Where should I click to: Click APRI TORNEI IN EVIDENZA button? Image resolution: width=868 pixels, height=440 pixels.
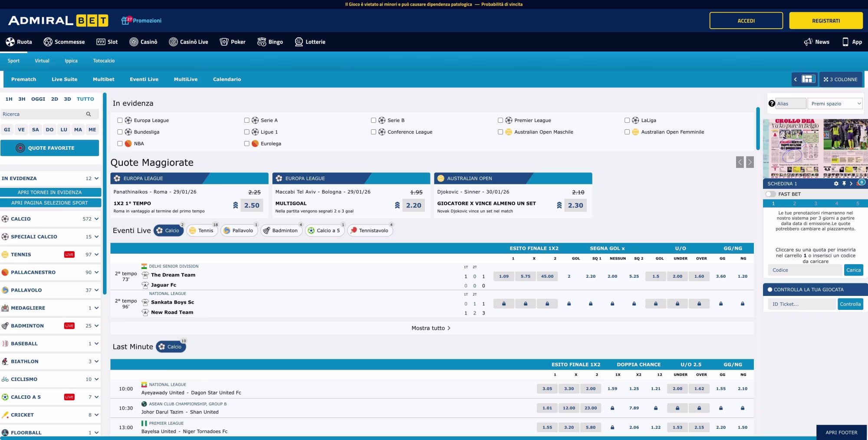pos(50,192)
